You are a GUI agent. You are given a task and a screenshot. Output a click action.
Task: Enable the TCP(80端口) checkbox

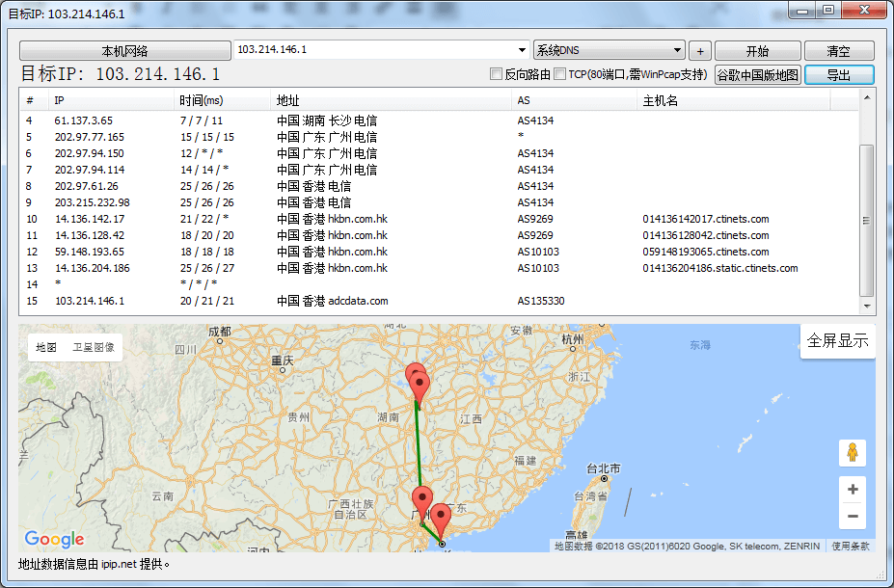click(558, 73)
